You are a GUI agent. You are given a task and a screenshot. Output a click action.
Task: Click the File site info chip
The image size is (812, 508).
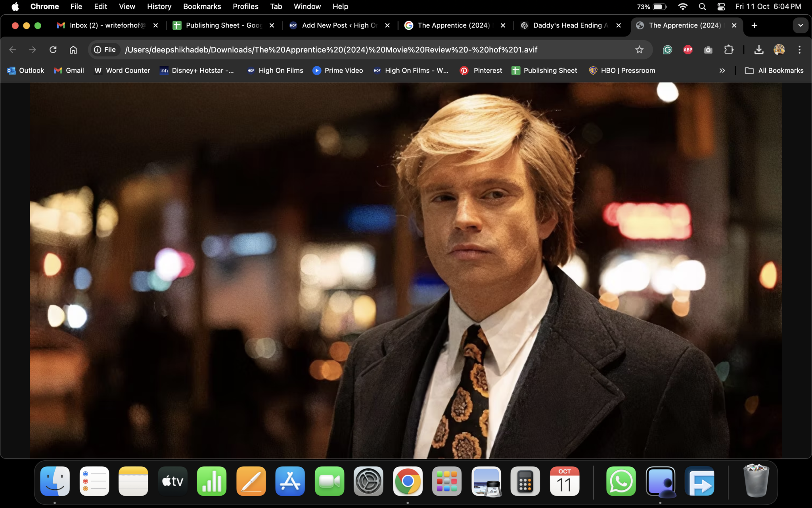coord(105,50)
